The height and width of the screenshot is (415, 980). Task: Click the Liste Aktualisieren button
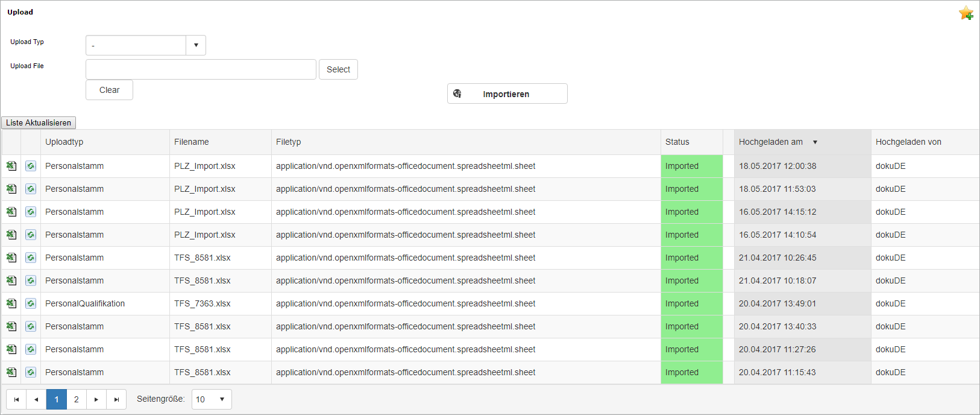pos(39,122)
